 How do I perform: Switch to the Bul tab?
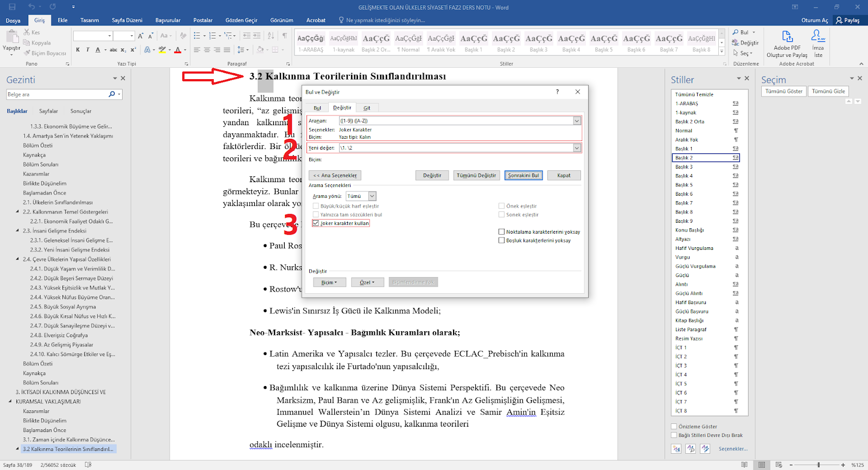click(x=317, y=108)
